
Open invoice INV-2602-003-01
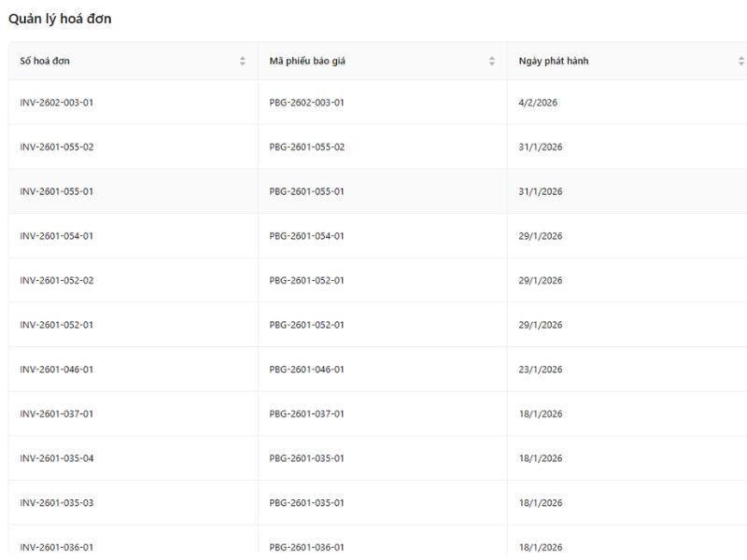point(57,103)
